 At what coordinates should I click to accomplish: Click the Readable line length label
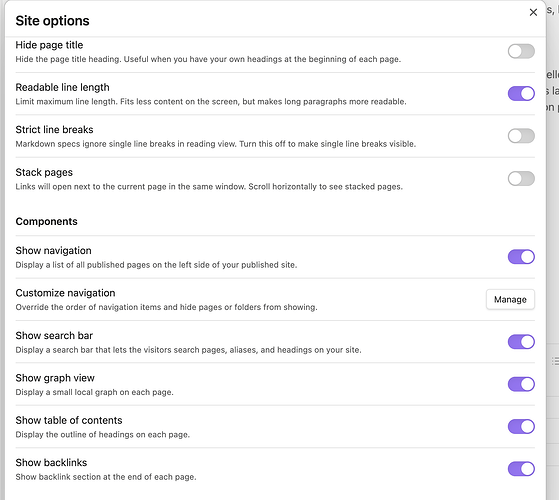tap(62, 87)
